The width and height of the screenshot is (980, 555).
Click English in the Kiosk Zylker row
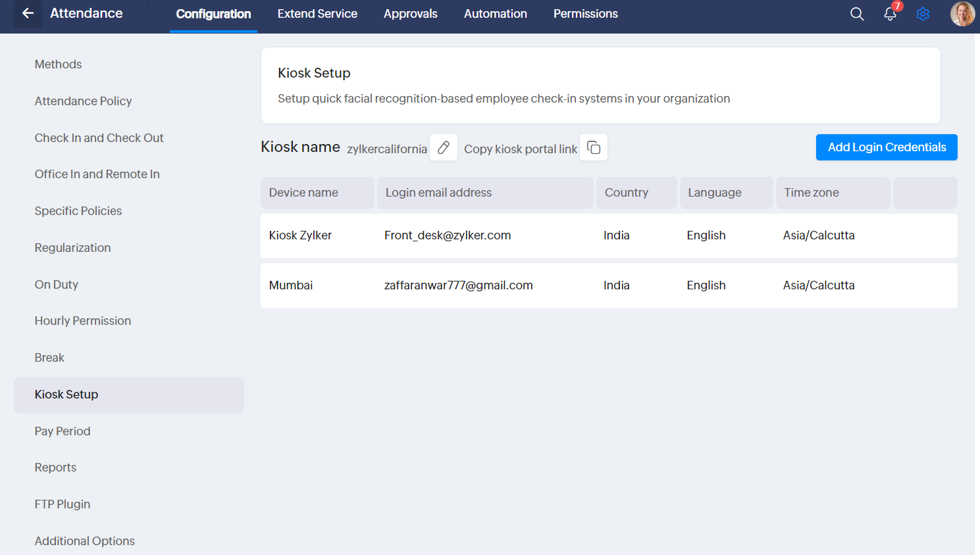(706, 235)
